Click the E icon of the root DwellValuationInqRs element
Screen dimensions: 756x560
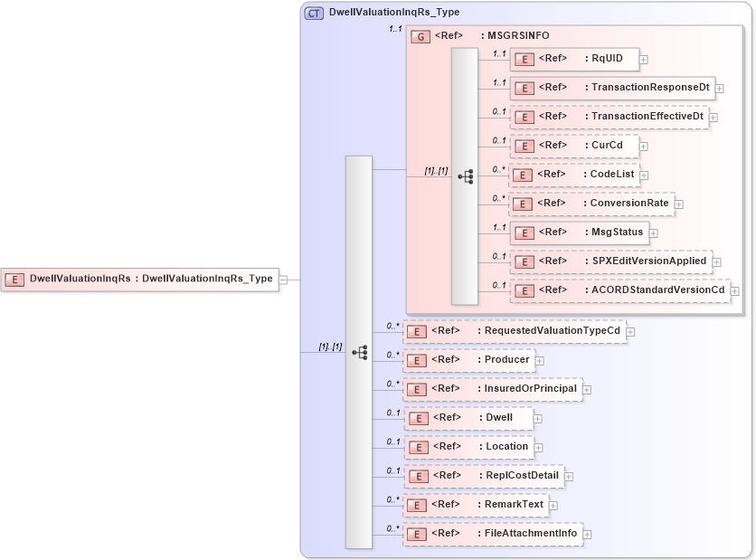(14, 280)
